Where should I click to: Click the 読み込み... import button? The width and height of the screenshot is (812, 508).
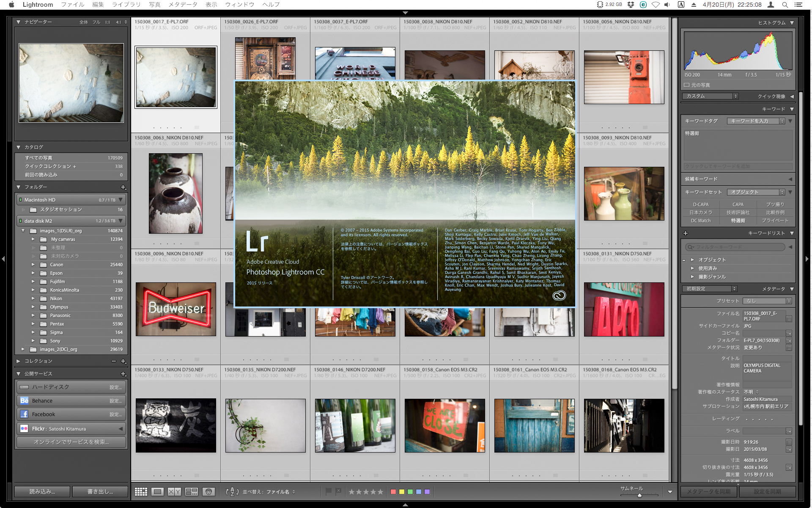pos(42,491)
